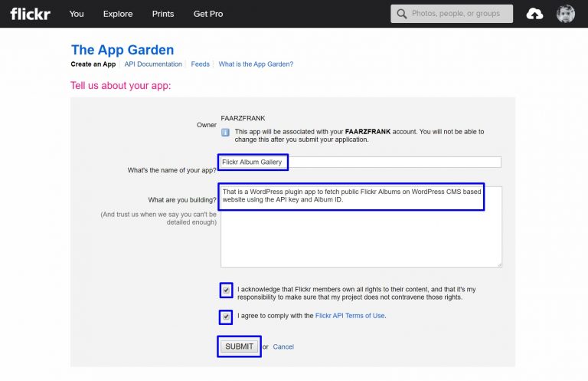
Task: Open the user avatar menu
Action: point(566,14)
